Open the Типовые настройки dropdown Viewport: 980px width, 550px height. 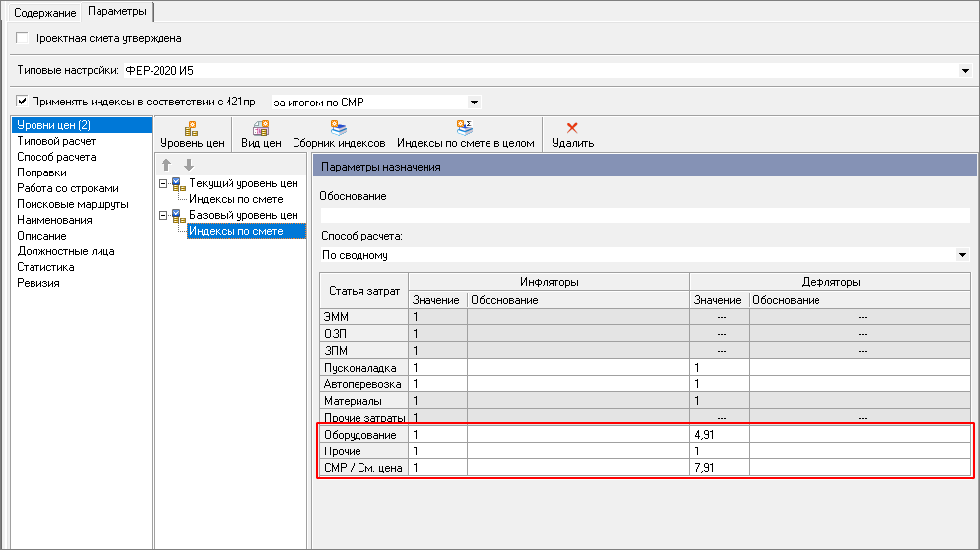[964, 71]
